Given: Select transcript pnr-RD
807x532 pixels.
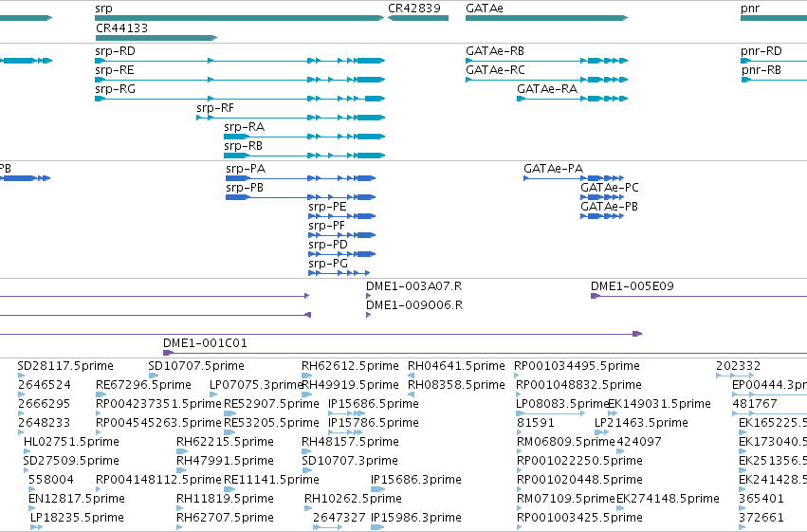Looking at the screenshot, I should pos(774,61).
